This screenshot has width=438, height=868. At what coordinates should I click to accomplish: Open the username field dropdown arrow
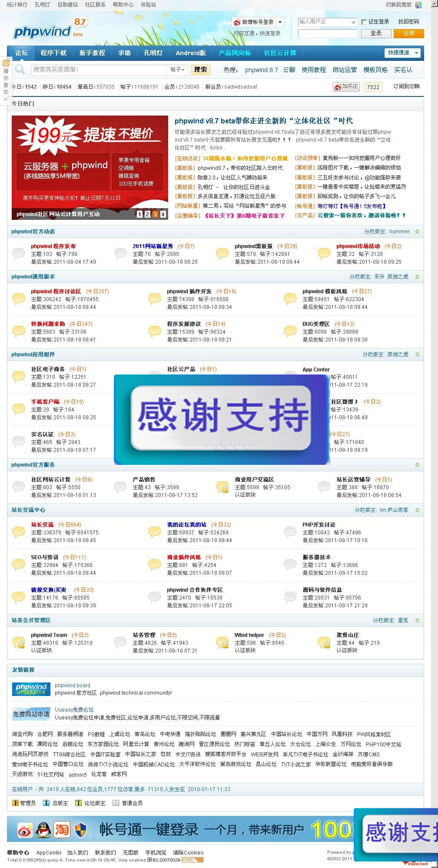coord(353,22)
